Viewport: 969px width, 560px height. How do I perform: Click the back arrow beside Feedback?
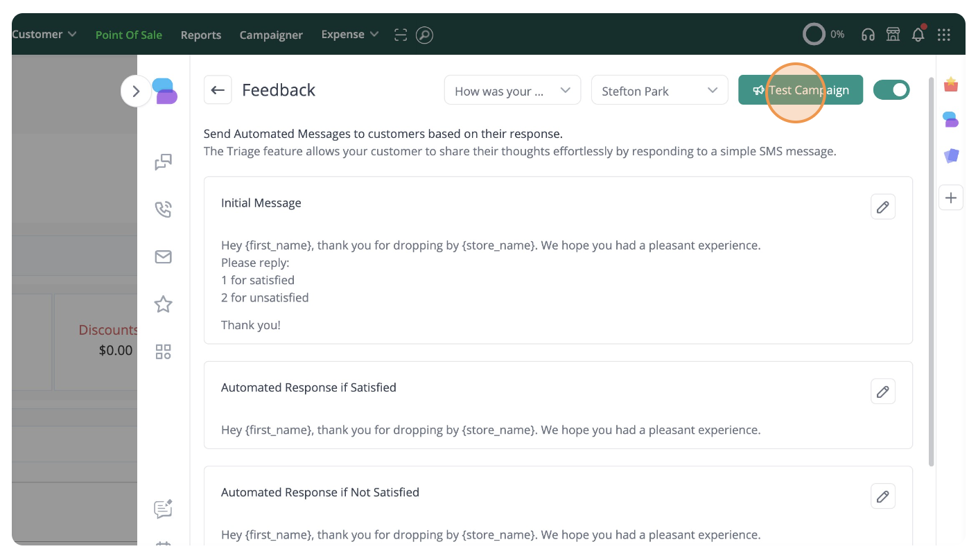[x=218, y=90]
